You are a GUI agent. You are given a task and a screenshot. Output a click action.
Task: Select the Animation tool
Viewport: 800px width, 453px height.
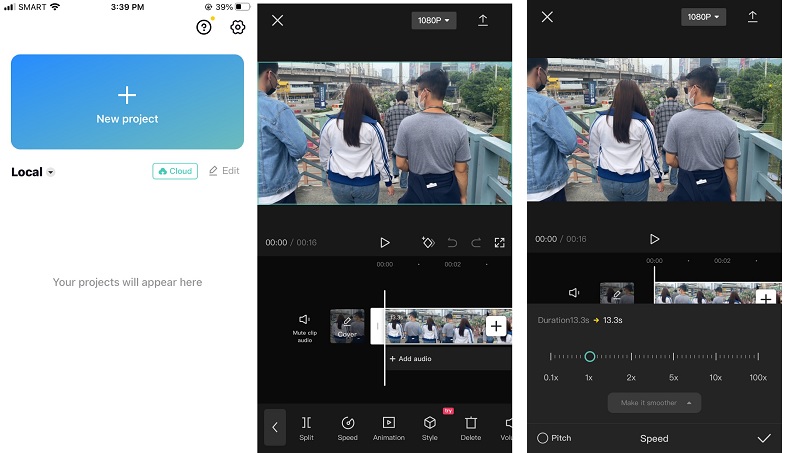click(x=389, y=427)
